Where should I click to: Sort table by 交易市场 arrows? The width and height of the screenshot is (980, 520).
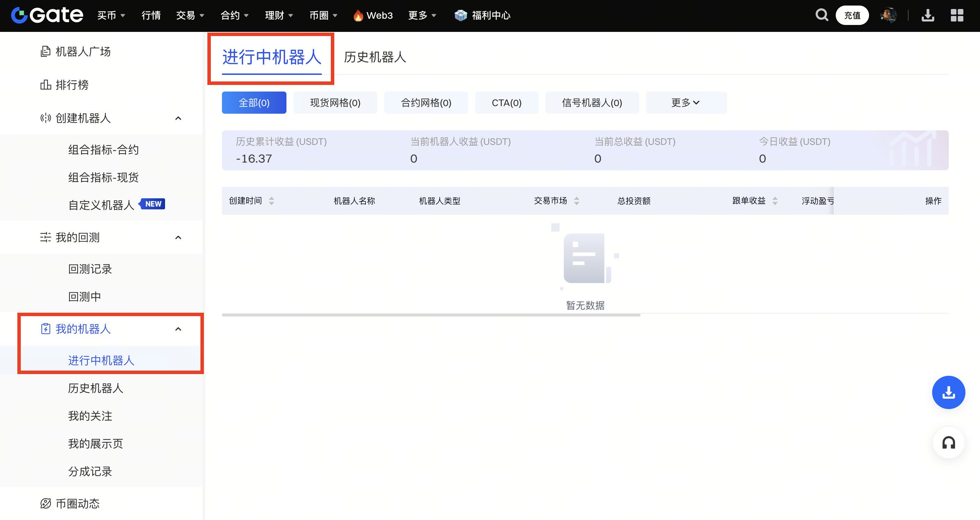coord(576,200)
